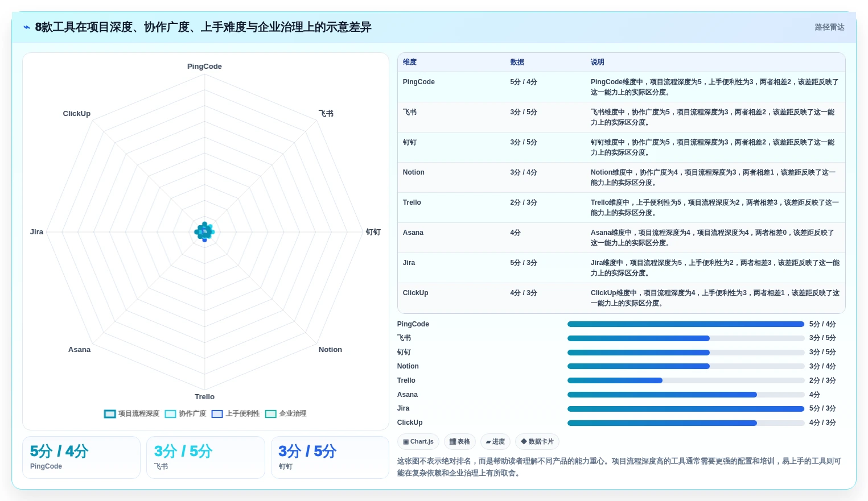Select the PingCode table row name
868x501 pixels.
pyautogui.click(x=419, y=82)
